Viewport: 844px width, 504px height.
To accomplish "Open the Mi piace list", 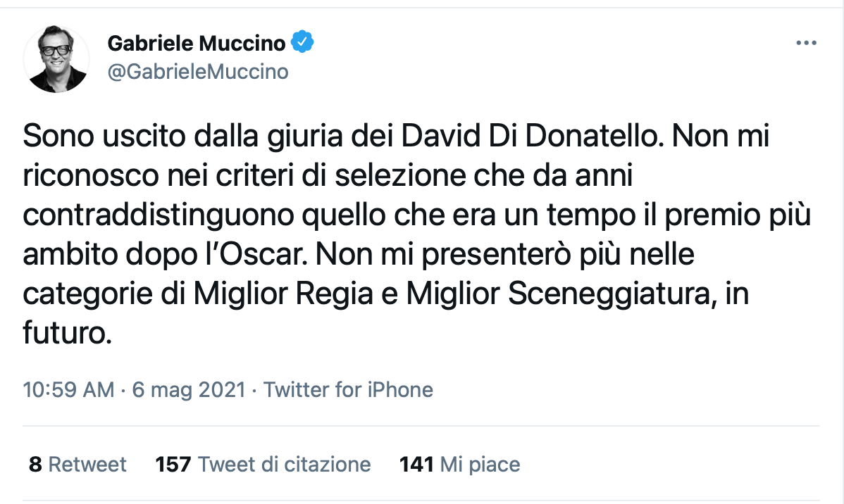I will 480,465.
